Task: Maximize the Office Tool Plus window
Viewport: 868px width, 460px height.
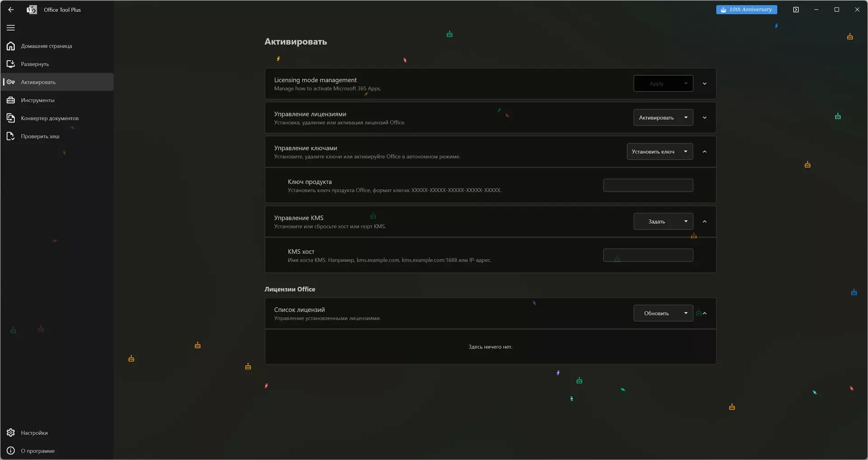Action: [x=836, y=9]
